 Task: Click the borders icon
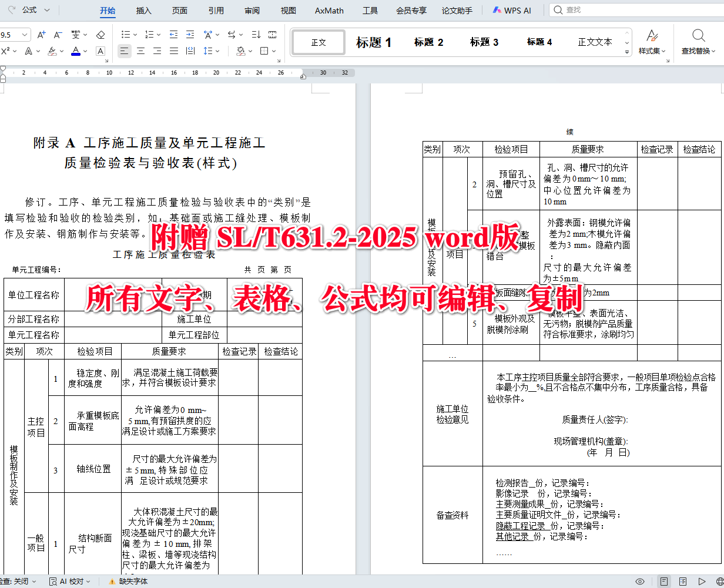point(264,51)
